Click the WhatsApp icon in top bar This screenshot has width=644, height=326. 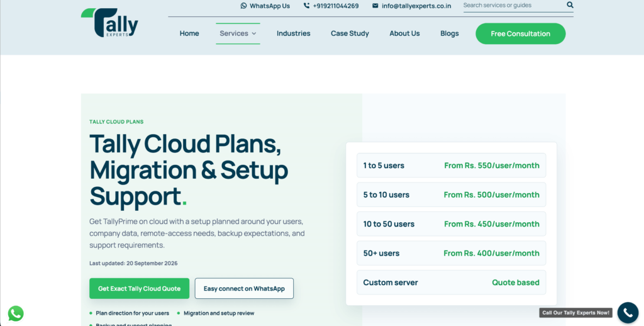pyautogui.click(x=243, y=6)
